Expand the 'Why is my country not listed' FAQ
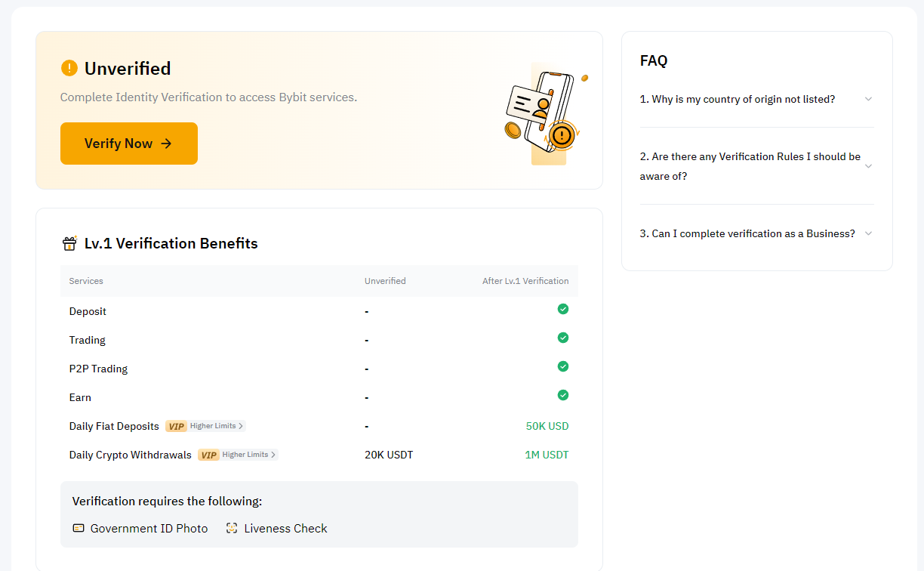The height and width of the screenshot is (571, 924). click(x=868, y=99)
